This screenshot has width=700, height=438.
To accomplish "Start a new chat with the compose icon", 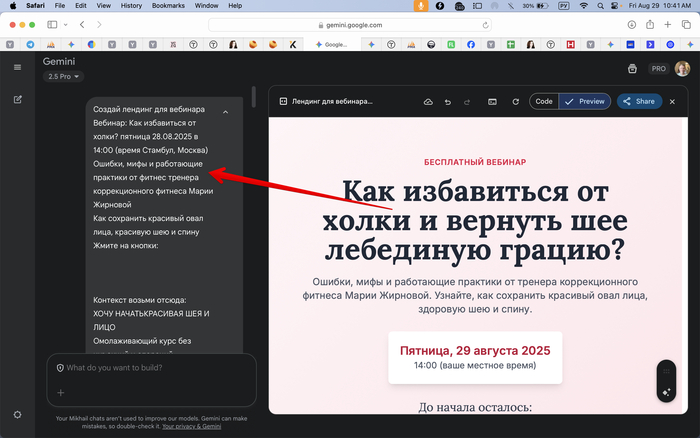I will [17, 100].
